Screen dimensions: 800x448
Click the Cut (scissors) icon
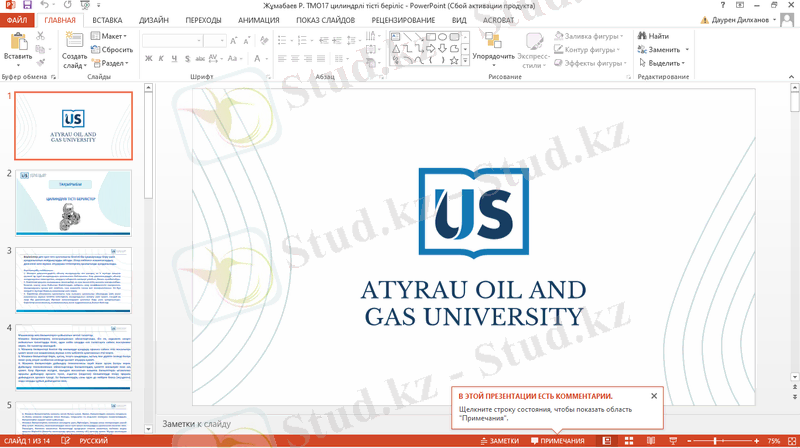point(40,36)
